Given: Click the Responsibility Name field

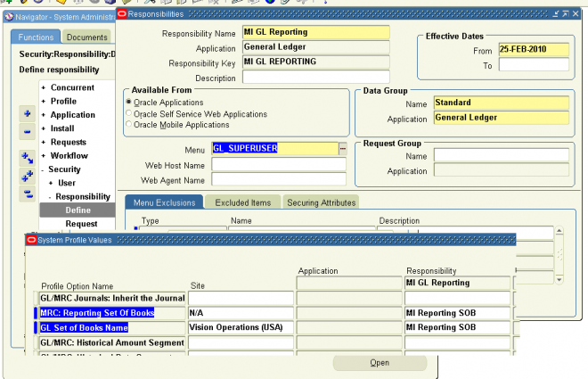Looking at the screenshot, I should coord(316,32).
